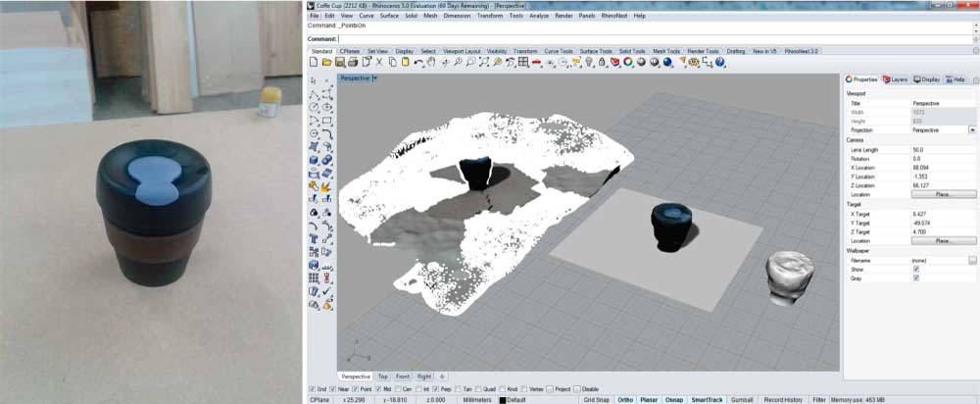Select the Polyline tool in the side toolbar

[x=315, y=94]
